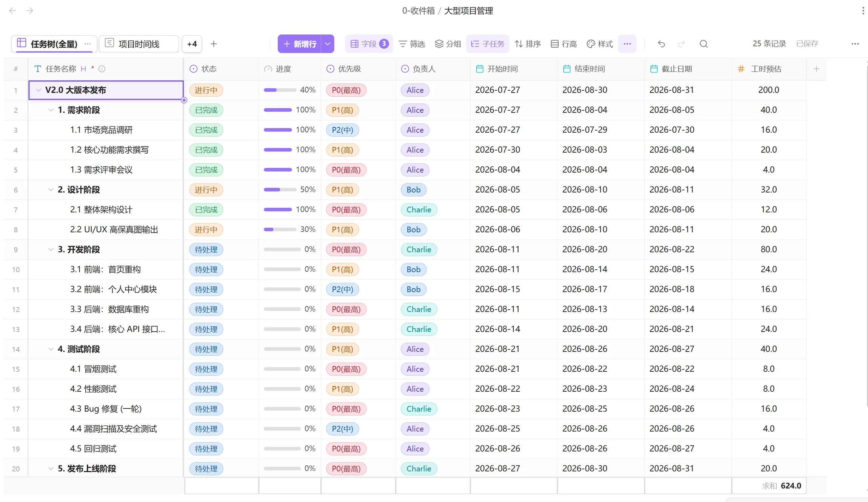Open 0-收件箱 breadcrumb link
This screenshot has height=502, width=868.
[418, 11]
